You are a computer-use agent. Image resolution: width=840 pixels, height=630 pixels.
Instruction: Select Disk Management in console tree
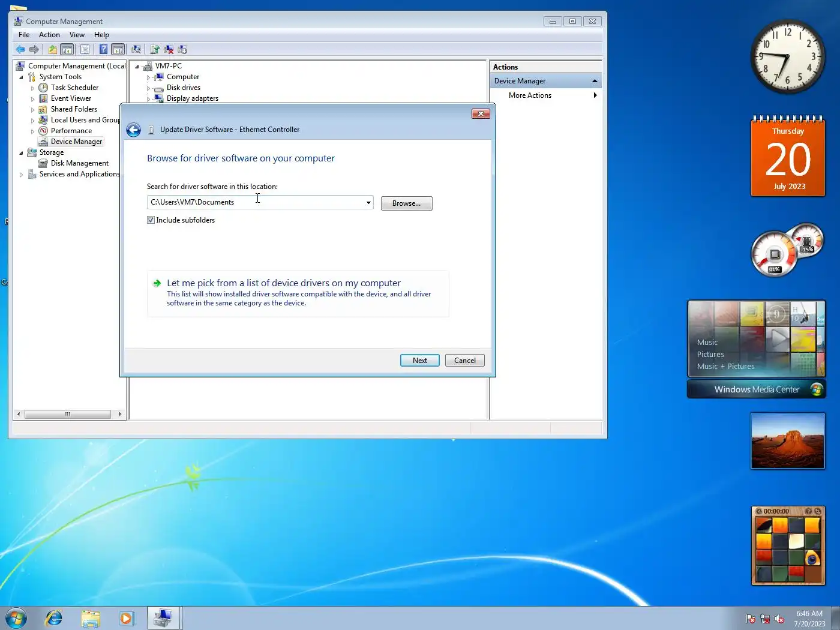click(x=79, y=163)
